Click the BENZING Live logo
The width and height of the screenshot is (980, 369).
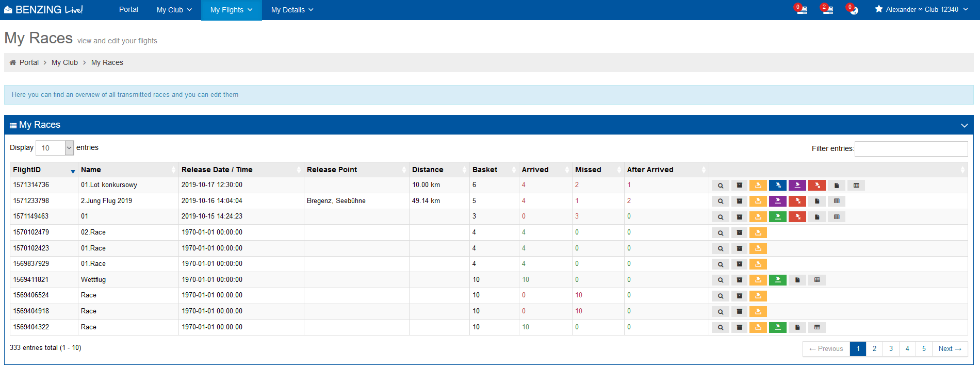coord(43,10)
